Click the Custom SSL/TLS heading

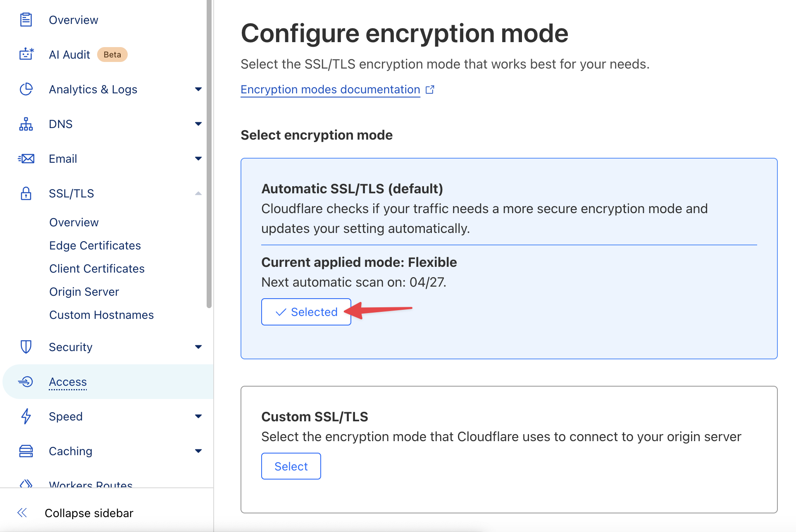click(x=315, y=417)
